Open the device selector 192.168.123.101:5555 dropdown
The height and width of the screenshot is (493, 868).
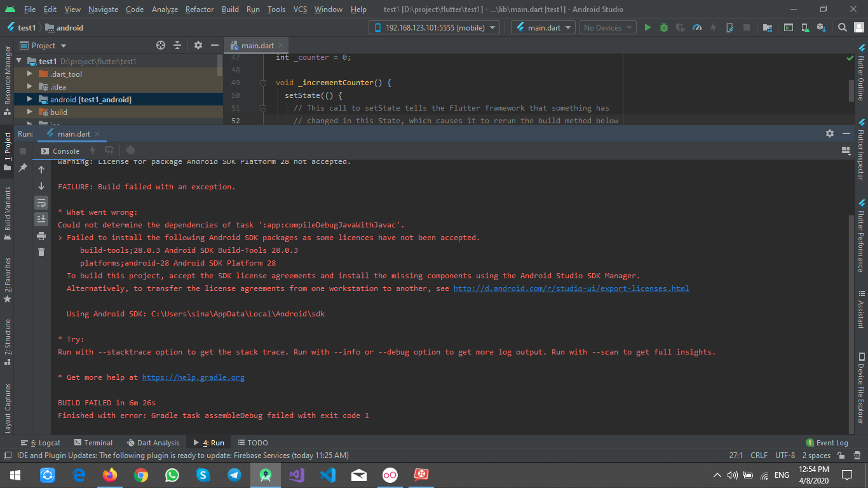[x=434, y=27]
